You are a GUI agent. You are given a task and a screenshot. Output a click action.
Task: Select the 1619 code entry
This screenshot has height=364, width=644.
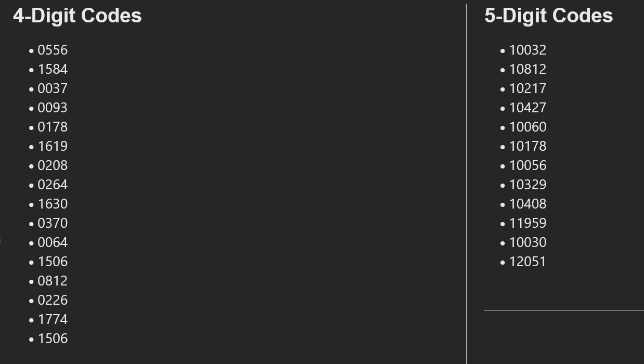53,146
